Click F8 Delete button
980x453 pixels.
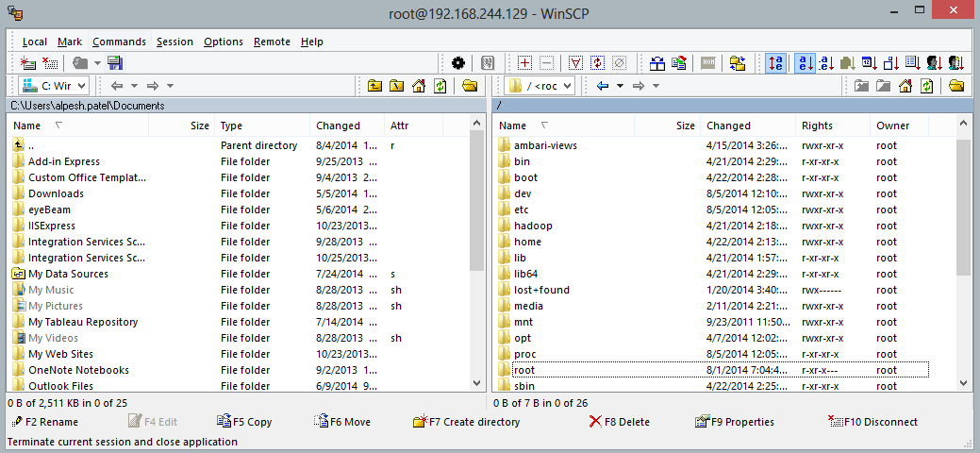[620, 422]
